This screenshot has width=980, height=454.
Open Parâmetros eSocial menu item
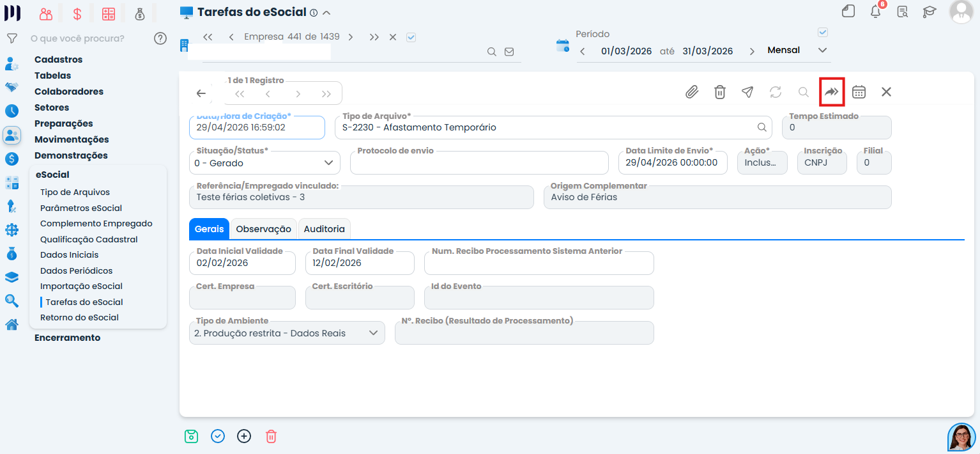coord(81,208)
